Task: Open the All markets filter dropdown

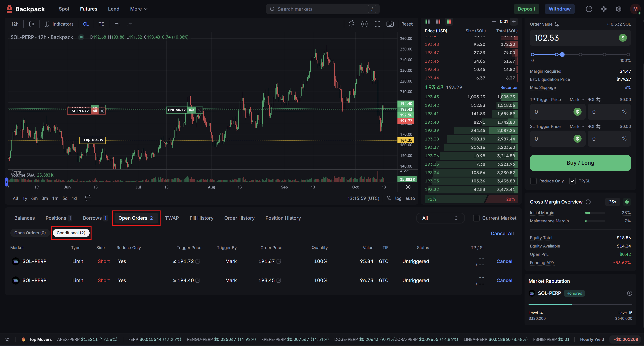Action: tap(440, 218)
